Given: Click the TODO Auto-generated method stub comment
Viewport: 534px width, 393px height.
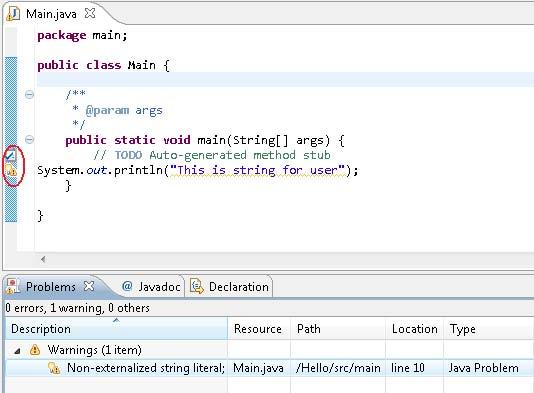Looking at the screenshot, I should 212,155.
